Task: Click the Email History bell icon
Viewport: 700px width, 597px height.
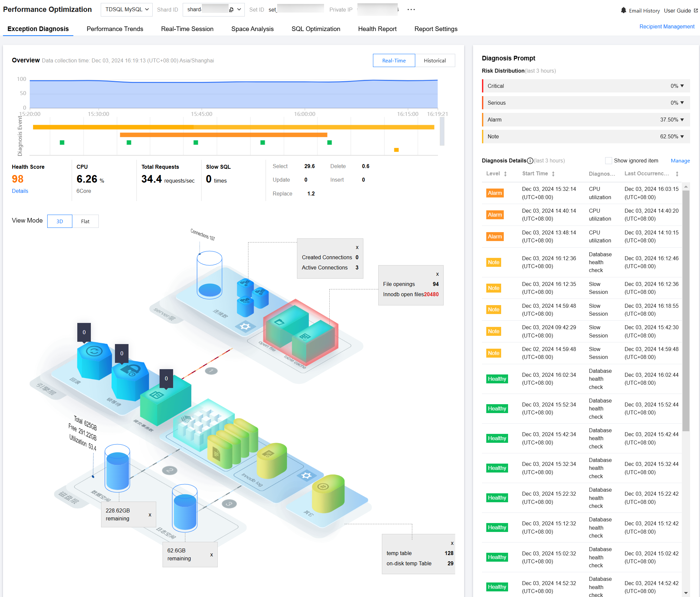Action: 623,11
